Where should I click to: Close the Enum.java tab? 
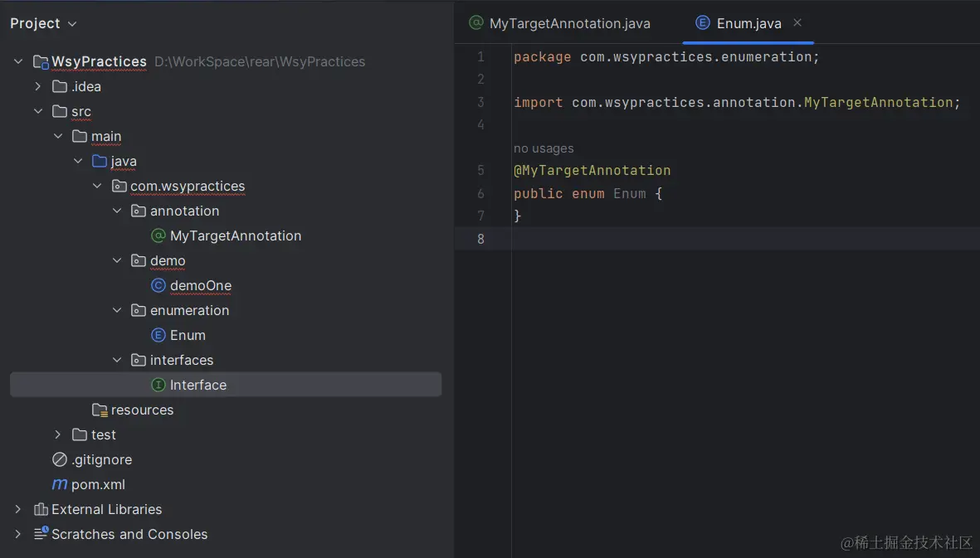tap(797, 22)
